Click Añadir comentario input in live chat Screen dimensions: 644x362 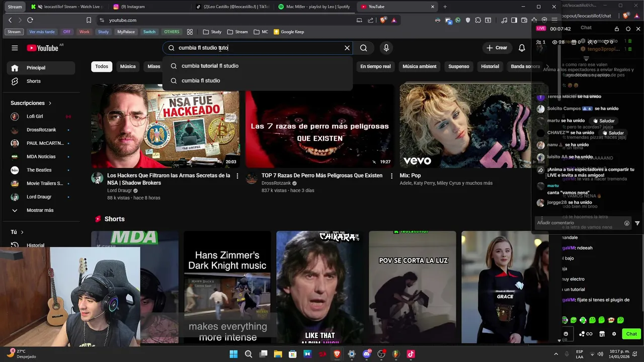pos(579,223)
